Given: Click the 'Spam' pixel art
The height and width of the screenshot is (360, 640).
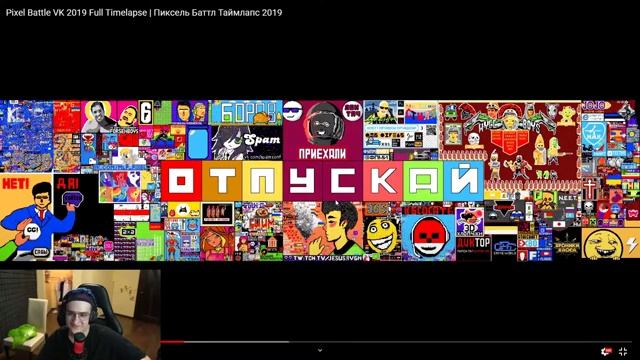Looking at the screenshot, I should pos(247,142).
